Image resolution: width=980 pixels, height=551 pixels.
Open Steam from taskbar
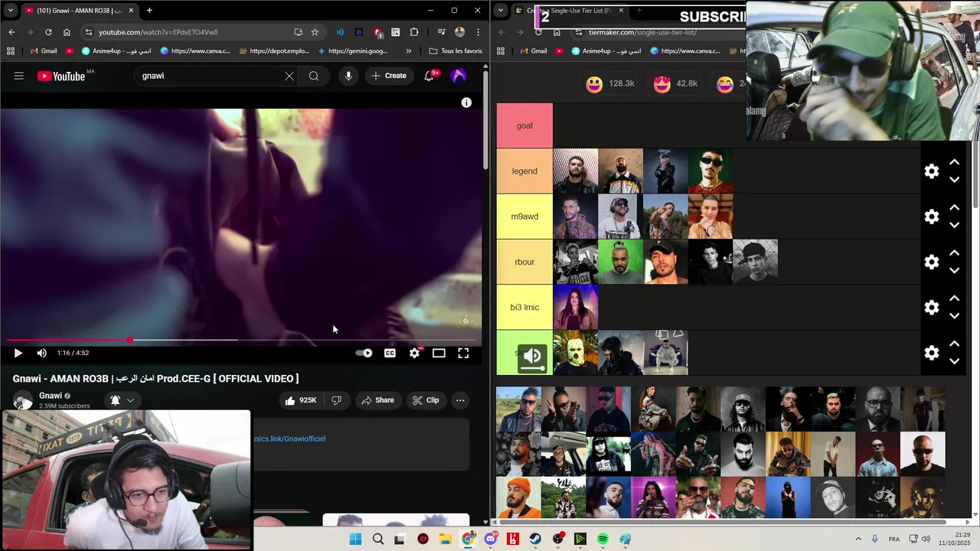[x=535, y=540]
